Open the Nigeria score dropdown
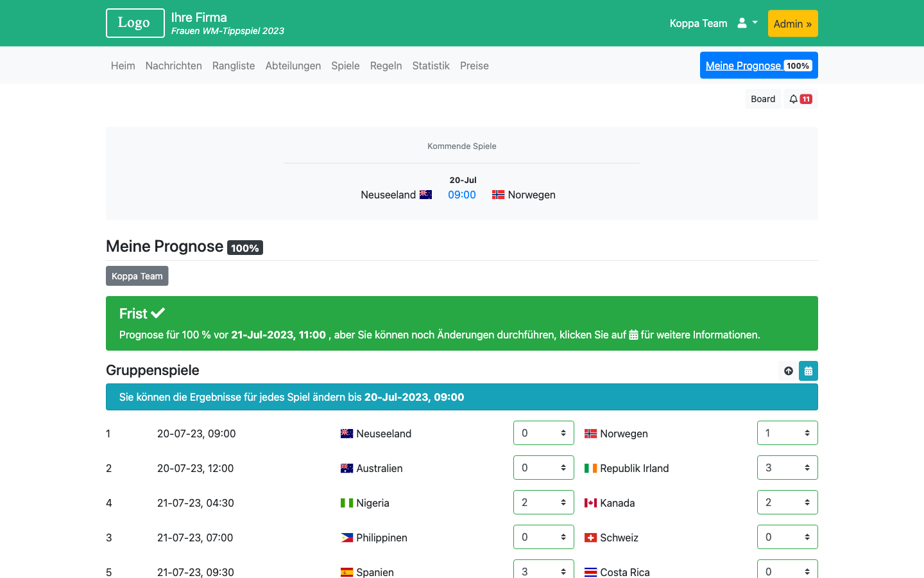 pyautogui.click(x=543, y=502)
